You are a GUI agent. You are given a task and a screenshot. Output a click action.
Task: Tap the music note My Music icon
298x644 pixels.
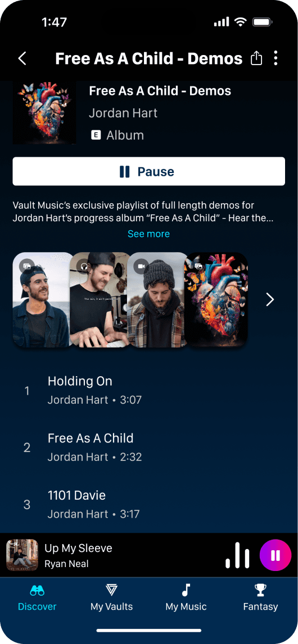(x=186, y=590)
